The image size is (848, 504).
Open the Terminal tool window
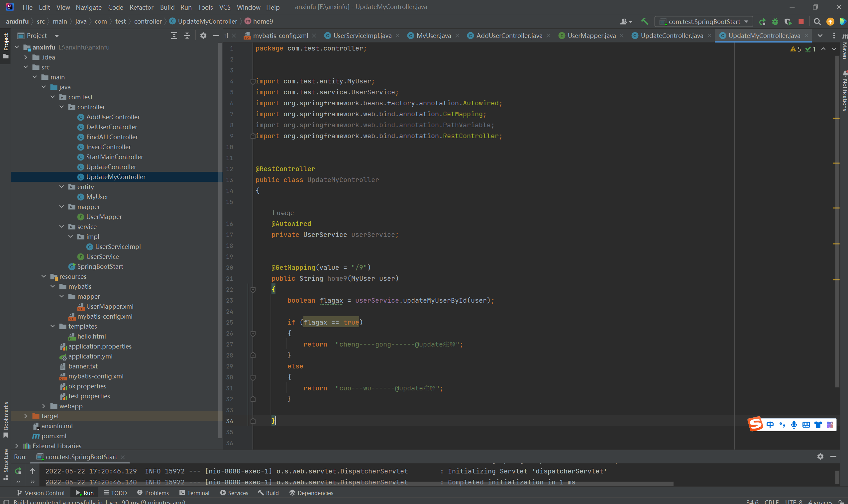(x=194, y=493)
